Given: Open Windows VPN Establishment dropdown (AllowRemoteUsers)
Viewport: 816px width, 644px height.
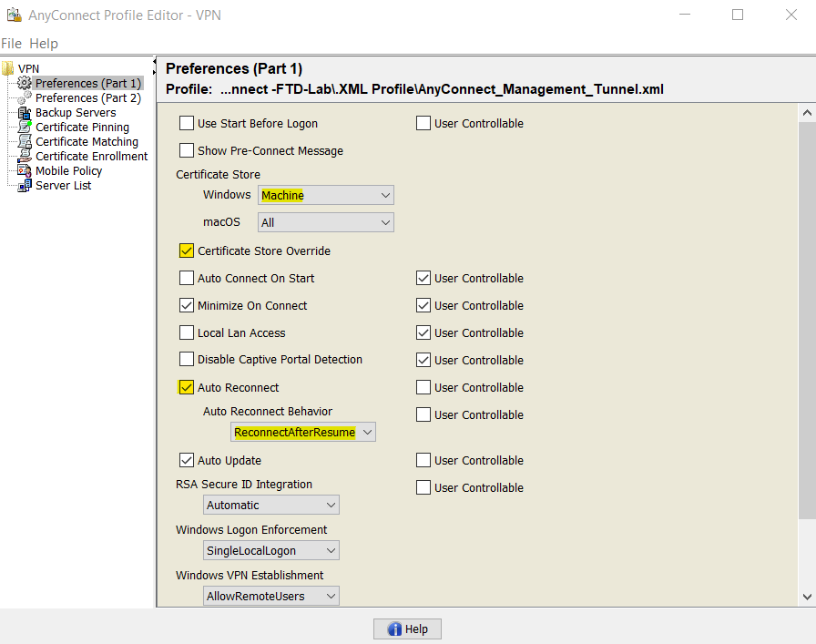Looking at the screenshot, I should 271,596.
